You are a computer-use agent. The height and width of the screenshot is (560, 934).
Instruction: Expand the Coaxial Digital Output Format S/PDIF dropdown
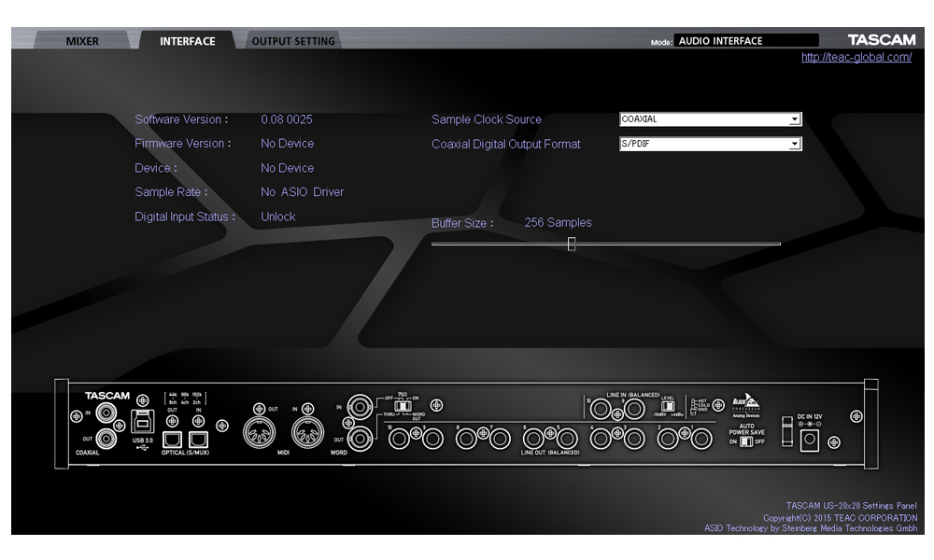pyautogui.click(x=711, y=144)
